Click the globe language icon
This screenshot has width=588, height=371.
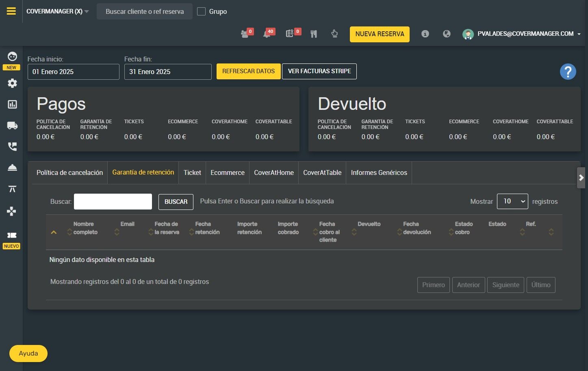point(447,34)
